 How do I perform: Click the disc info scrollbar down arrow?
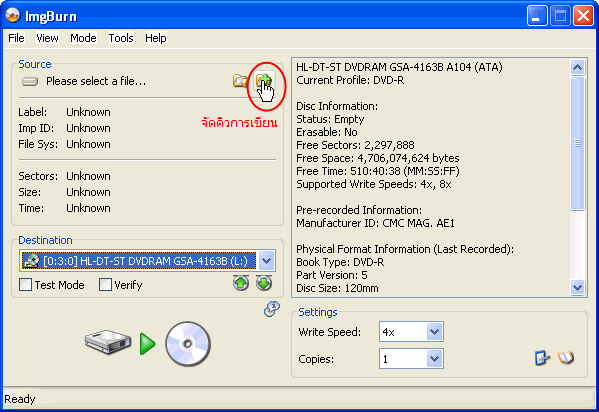(x=577, y=287)
